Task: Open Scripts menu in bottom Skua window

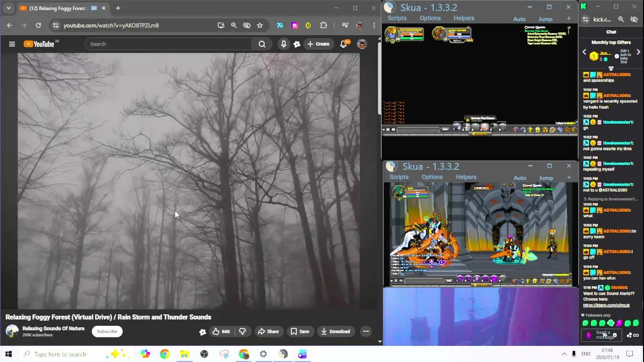Action: (399, 177)
